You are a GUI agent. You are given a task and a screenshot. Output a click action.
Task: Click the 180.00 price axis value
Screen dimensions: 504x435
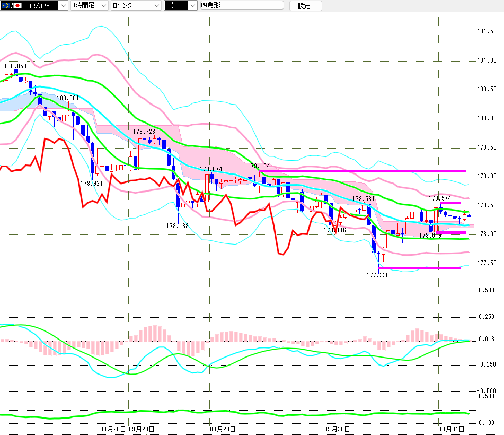tap(487, 118)
